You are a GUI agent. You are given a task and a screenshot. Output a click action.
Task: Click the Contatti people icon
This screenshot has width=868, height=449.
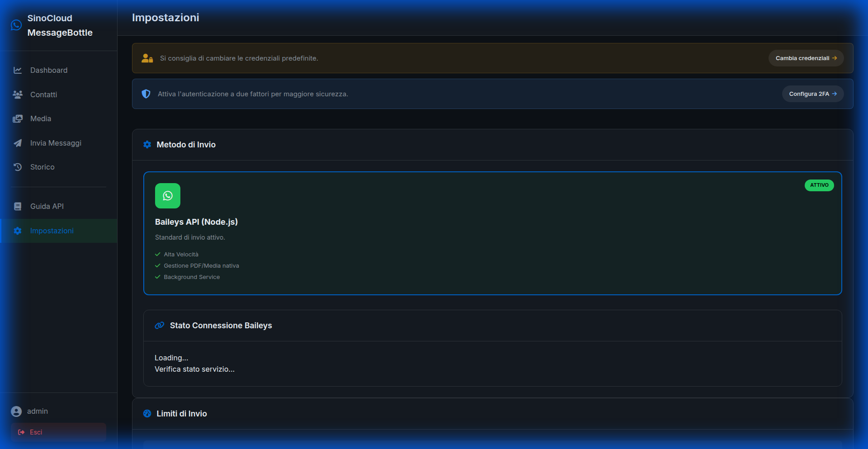click(x=18, y=95)
